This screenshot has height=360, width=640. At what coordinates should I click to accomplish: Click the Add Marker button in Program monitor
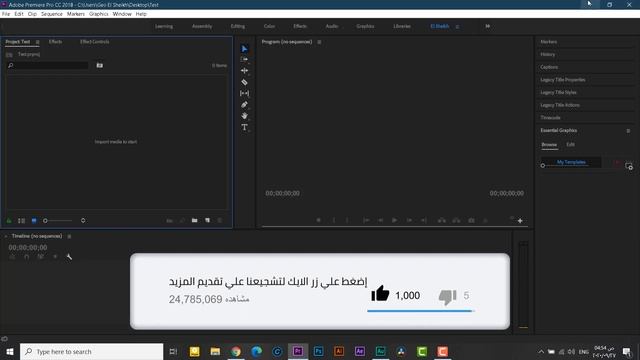coord(319,220)
